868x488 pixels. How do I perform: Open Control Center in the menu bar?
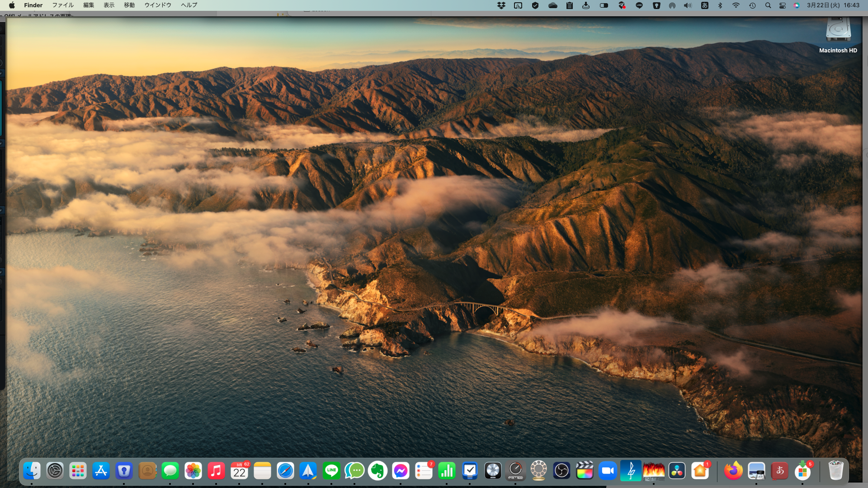coord(782,5)
